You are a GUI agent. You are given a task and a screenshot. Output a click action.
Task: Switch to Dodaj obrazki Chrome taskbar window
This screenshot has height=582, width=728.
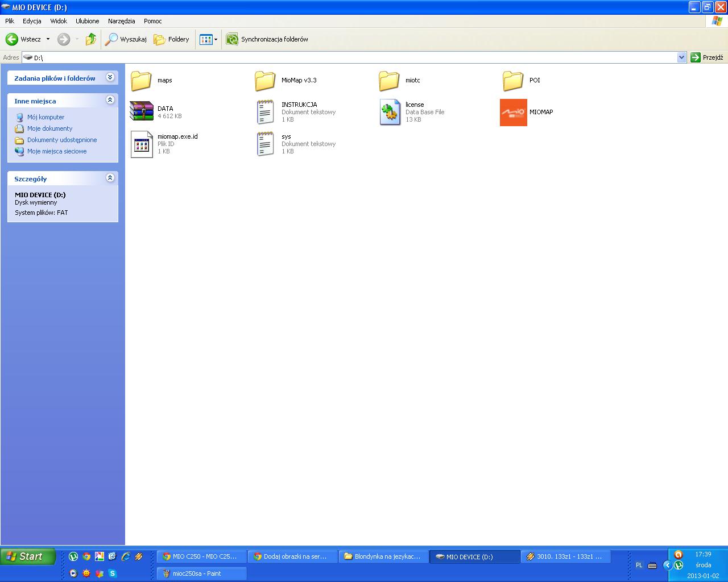293,557
